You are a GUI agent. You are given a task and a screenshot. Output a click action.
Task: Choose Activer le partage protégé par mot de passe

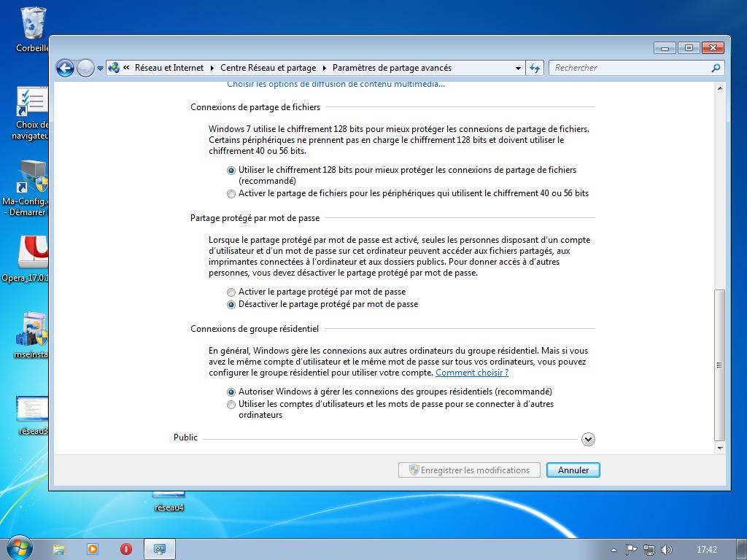tap(231, 292)
